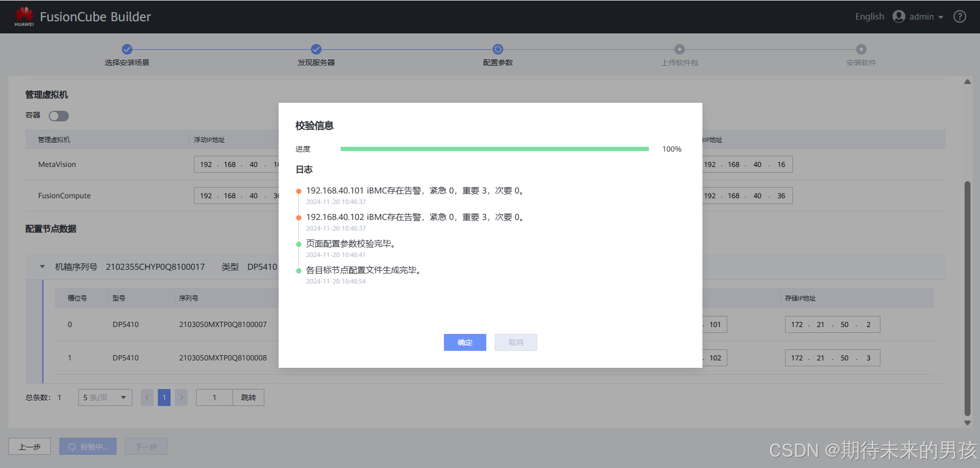Click the scroll up arrow
The image size is (980, 468).
[x=967, y=82]
